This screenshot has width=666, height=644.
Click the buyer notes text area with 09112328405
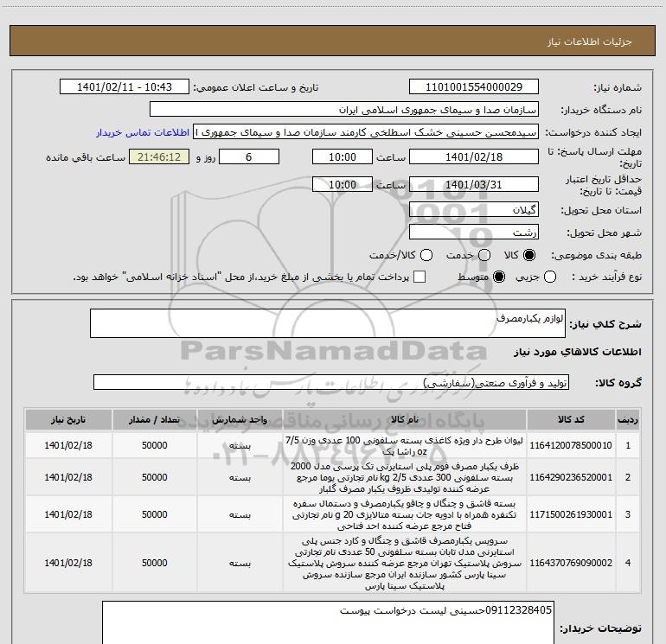tap(328, 622)
